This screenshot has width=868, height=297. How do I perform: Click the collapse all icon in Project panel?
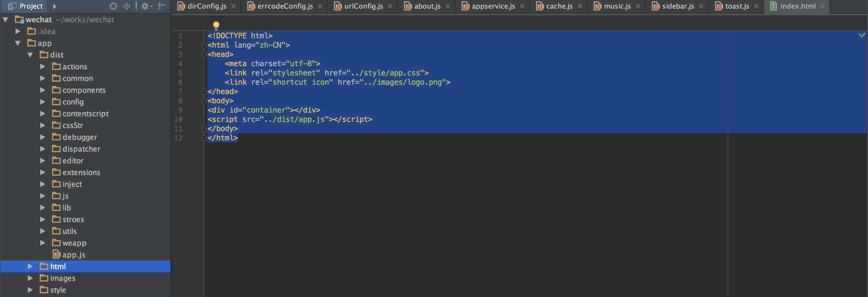coord(127,6)
